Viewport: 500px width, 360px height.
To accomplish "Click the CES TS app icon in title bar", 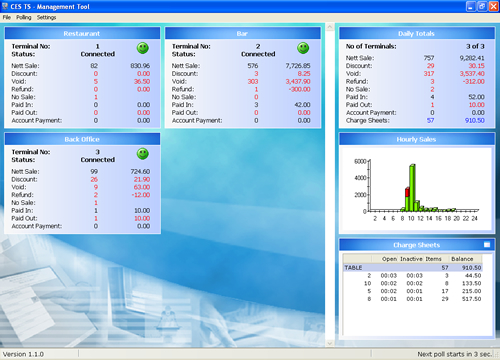I will pyautogui.click(x=5, y=6).
